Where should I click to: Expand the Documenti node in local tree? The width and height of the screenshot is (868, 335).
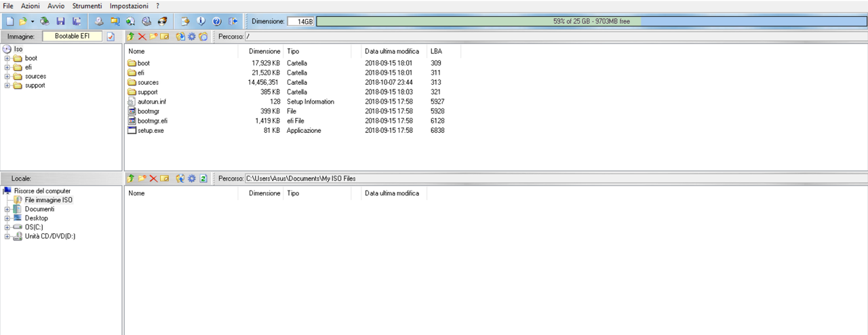7,210
